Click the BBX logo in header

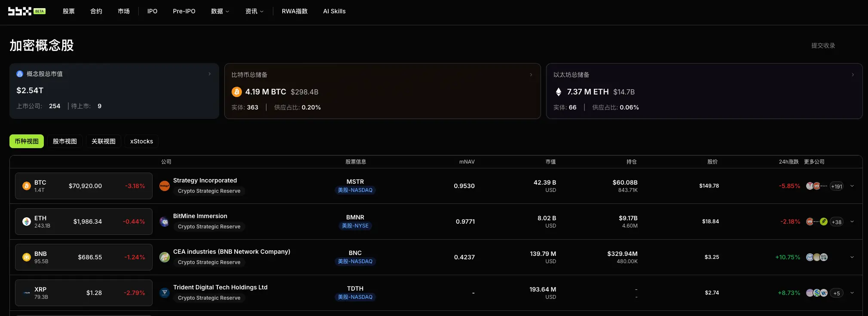(20, 11)
